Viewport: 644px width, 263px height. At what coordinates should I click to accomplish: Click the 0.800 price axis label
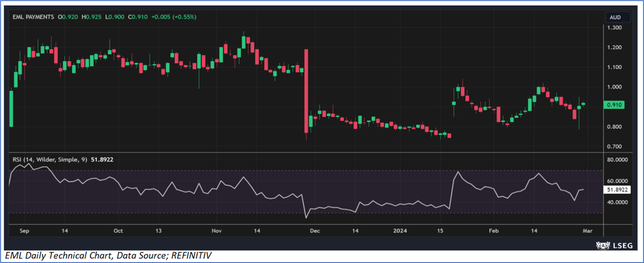(614, 127)
